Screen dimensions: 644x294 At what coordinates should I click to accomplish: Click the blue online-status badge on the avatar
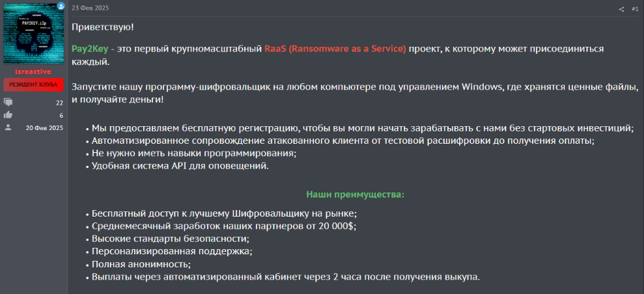61,6
